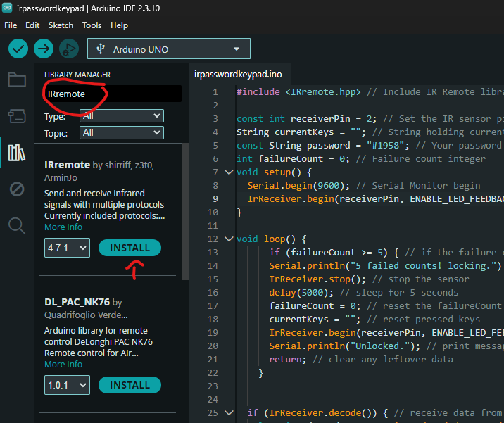Screen dimensions: 504x423
Task: Open the Type filter dropdown
Action: pos(122,115)
